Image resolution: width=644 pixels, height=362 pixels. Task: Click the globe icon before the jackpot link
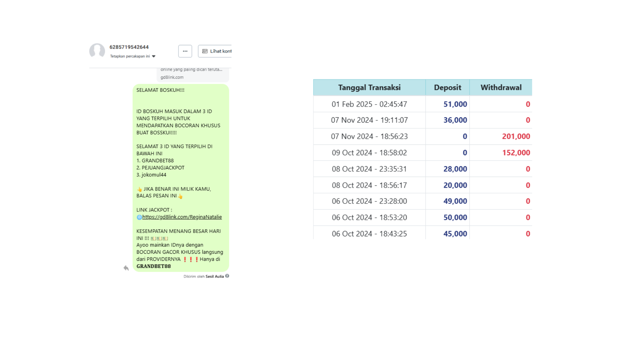tap(139, 217)
